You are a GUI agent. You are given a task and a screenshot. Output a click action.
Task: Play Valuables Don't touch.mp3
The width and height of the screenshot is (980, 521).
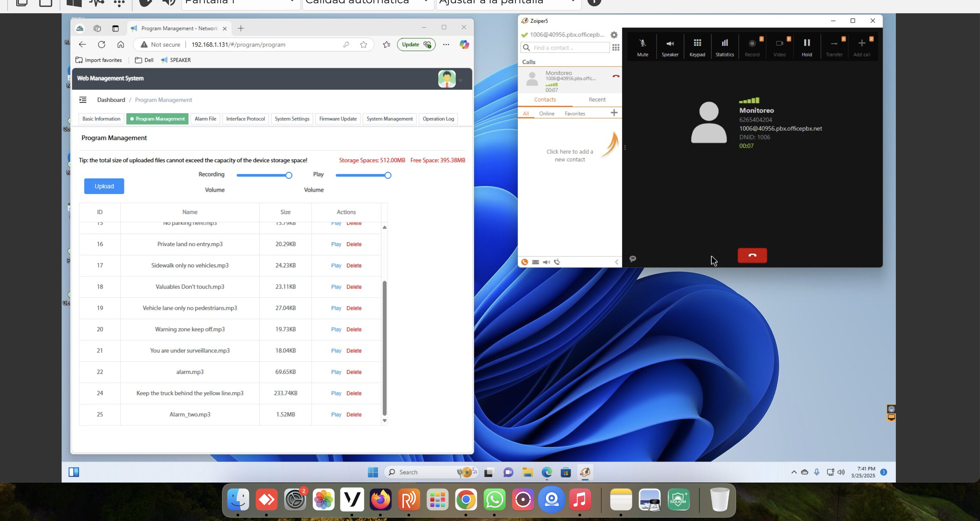pos(336,287)
